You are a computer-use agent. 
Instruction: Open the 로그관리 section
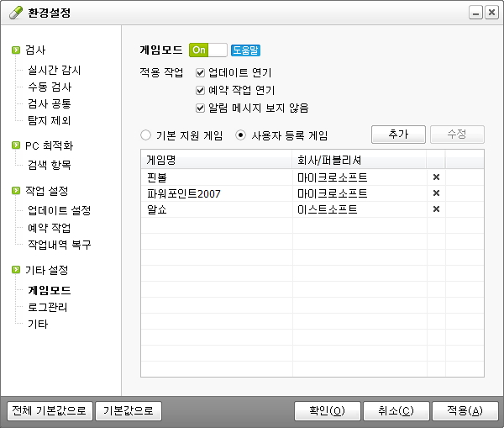(x=47, y=307)
